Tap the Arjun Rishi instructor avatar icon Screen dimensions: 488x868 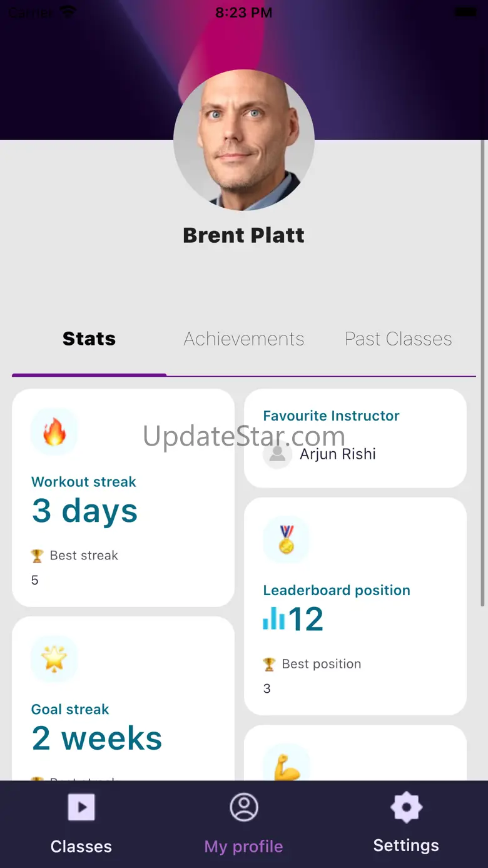coord(277,454)
